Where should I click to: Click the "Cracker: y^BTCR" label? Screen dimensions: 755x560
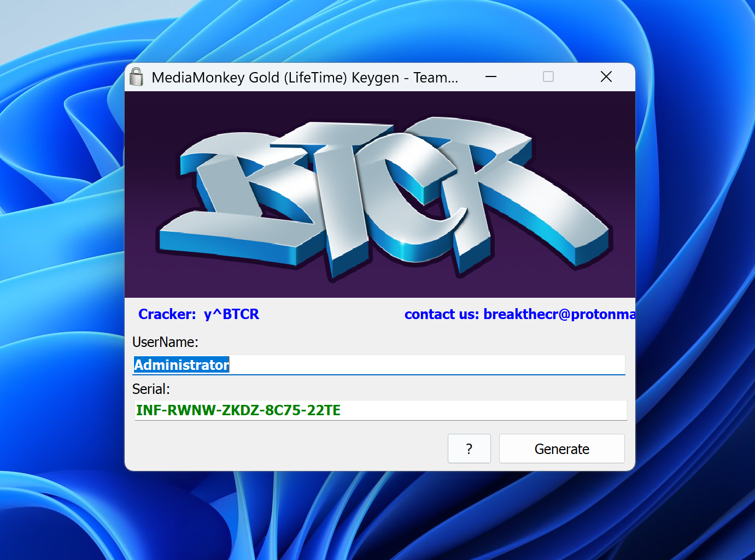(198, 314)
